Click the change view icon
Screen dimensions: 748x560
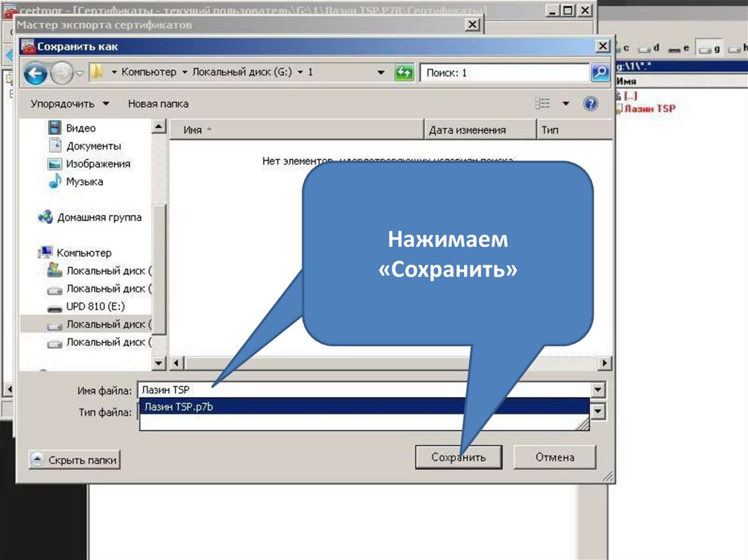click(x=543, y=104)
